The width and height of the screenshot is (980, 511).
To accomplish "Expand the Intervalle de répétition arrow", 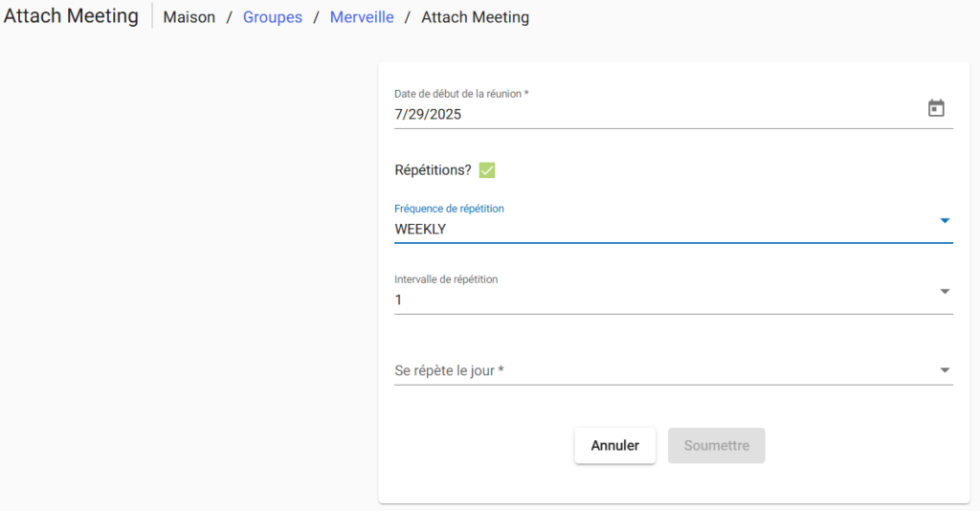I will point(944,292).
